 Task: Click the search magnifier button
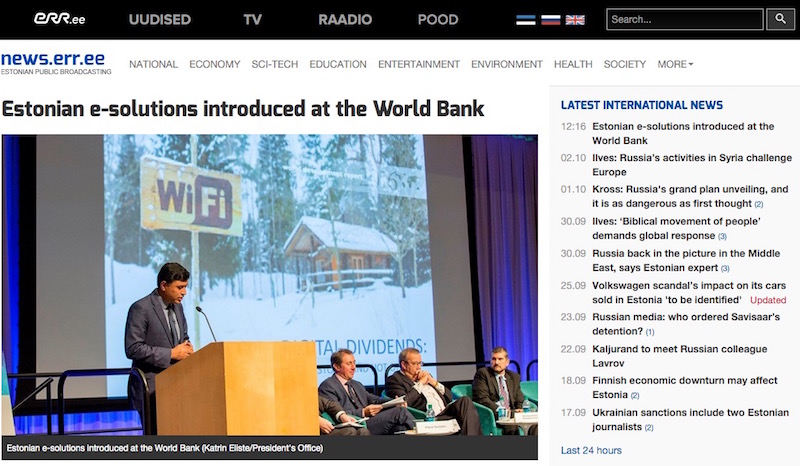click(x=780, y=19)
